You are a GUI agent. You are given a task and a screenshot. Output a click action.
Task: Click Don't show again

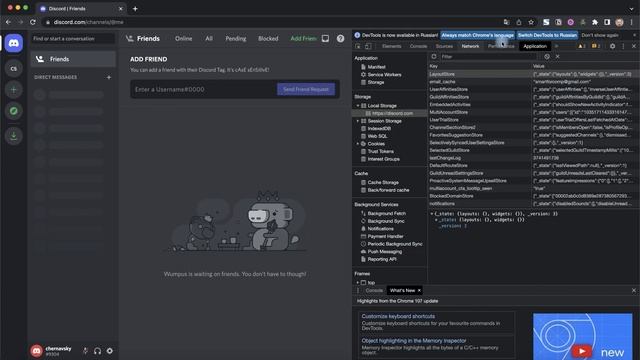point(600,36)
